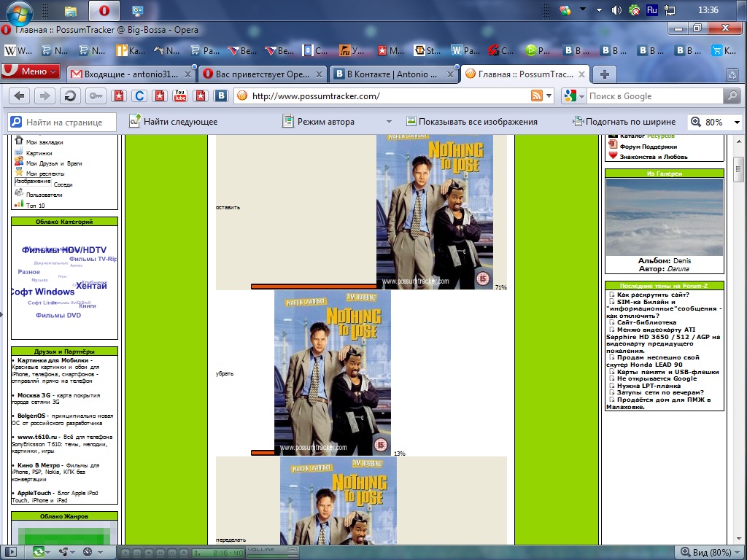The width and height of the screenshot is (747, 560).
Task: Toggle Подогнать по ширине (fit to width)
Action: 624,122
